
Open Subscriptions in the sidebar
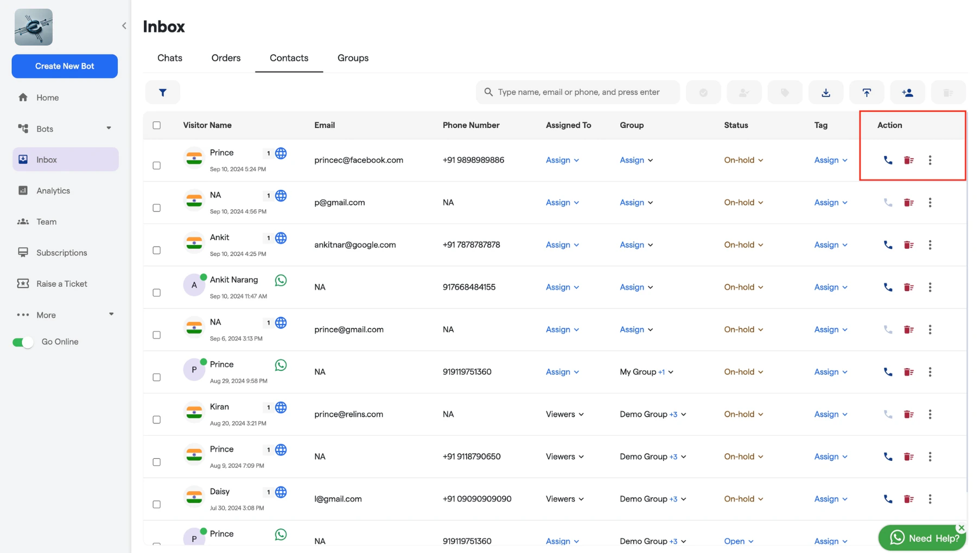(x=65, y=253)
